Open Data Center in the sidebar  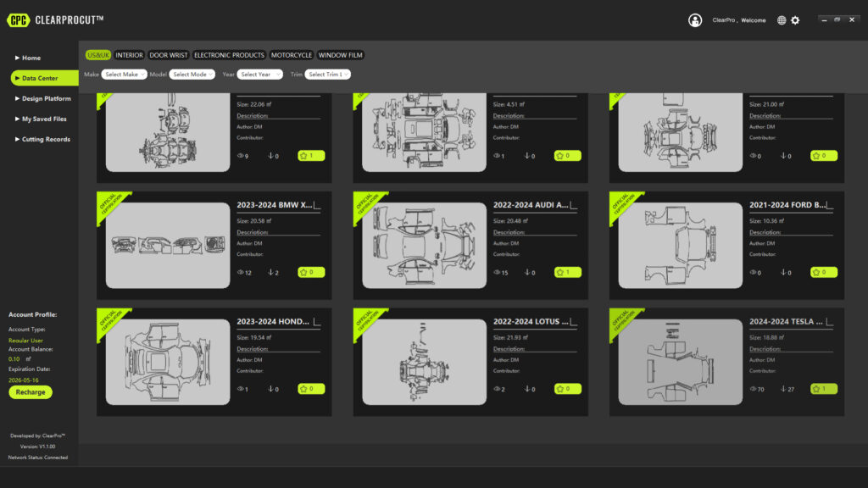pos(44,78)
